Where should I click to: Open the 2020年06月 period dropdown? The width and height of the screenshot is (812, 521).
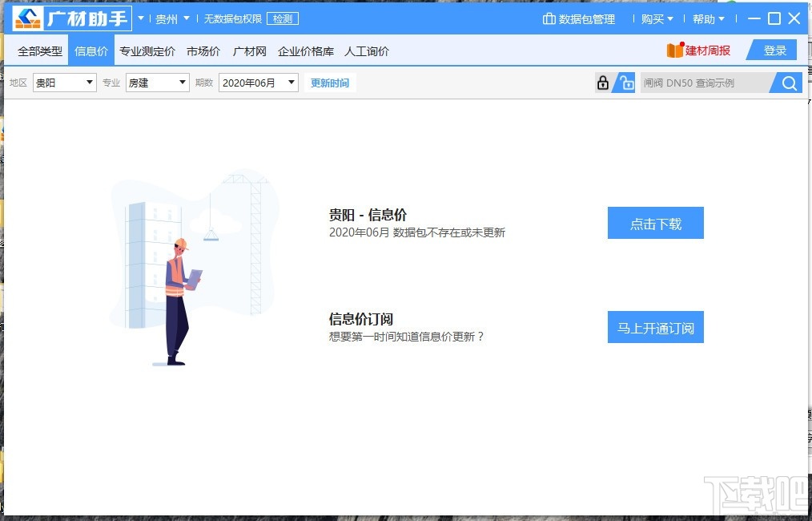258,83
